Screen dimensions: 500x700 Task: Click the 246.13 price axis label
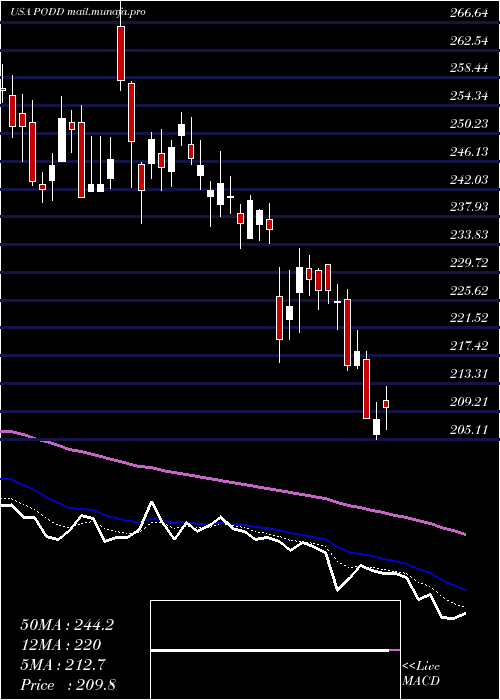point(468,152)
